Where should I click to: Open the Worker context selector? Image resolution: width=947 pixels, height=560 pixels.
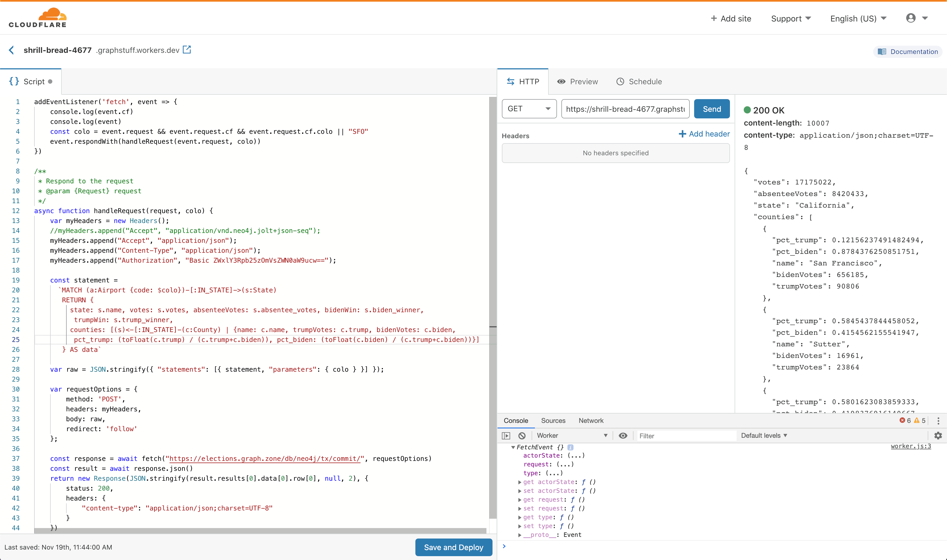572,436
